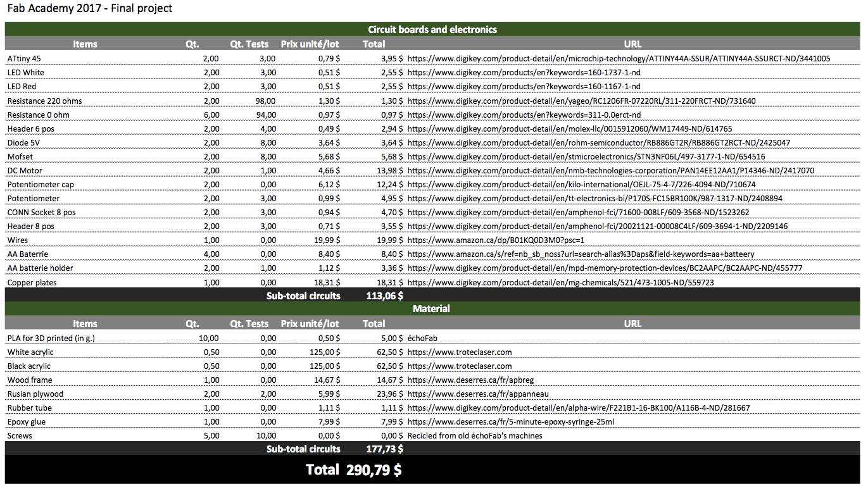Click the DC Motor total '13,98 $'
868x491 pixels.
[390, 171]
